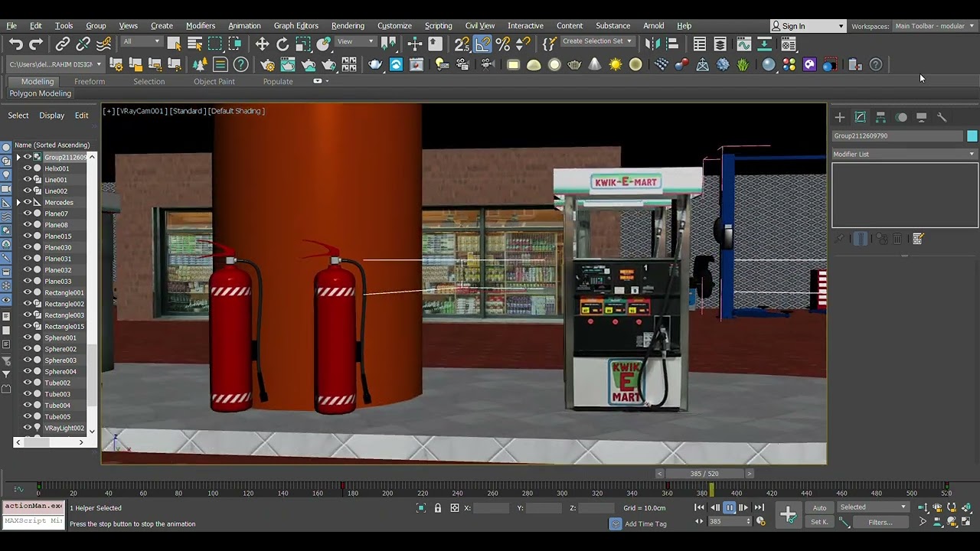Click the Undo arrow icon

point(16,44)
